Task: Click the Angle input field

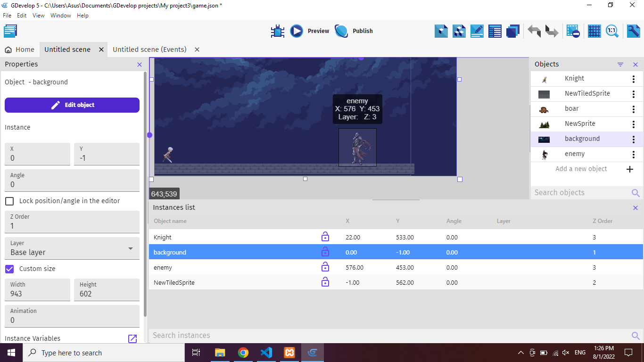Action: (72, 181)
